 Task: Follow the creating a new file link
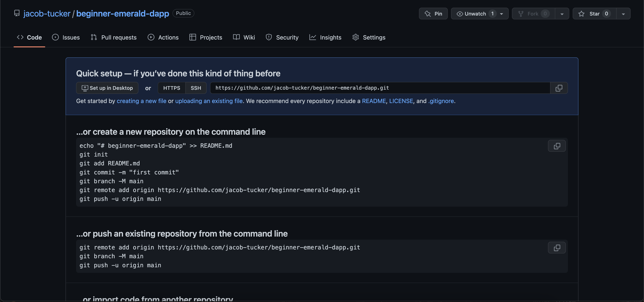[141, 101]
